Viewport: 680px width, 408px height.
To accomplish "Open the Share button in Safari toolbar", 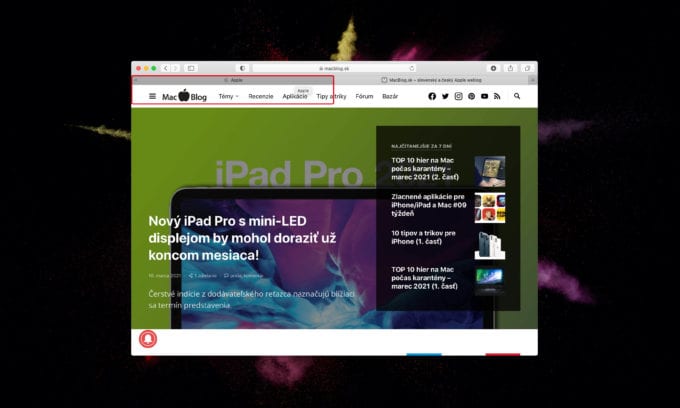I will tap(510, 69).
